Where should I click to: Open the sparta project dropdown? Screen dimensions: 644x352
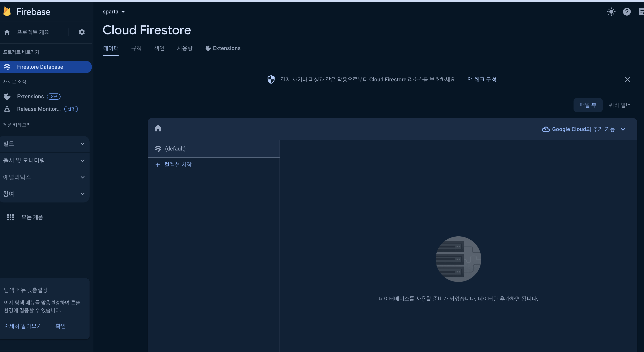(114, 12)
